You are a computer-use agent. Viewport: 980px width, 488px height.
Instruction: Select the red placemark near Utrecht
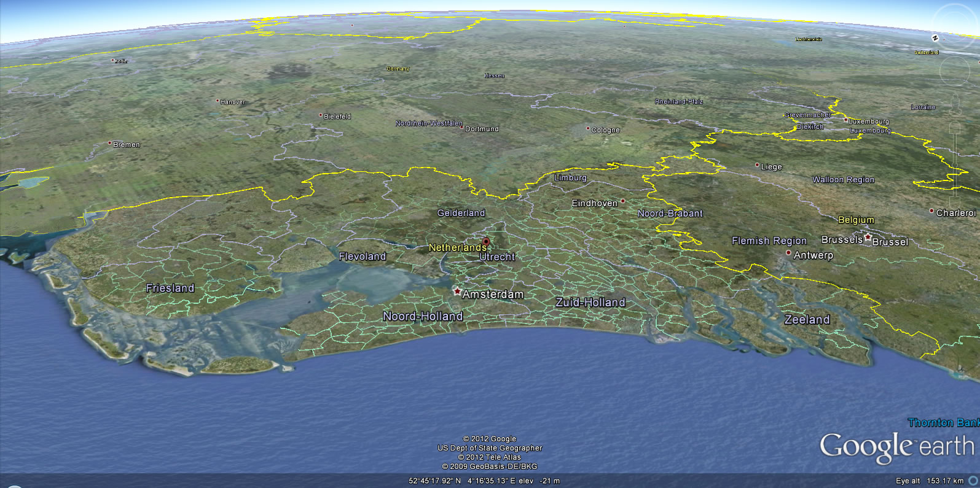point(486,242)
